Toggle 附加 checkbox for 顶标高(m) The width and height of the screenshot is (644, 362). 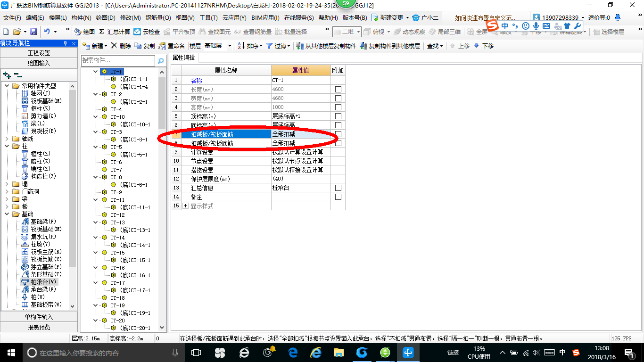(x=338, y=116)
